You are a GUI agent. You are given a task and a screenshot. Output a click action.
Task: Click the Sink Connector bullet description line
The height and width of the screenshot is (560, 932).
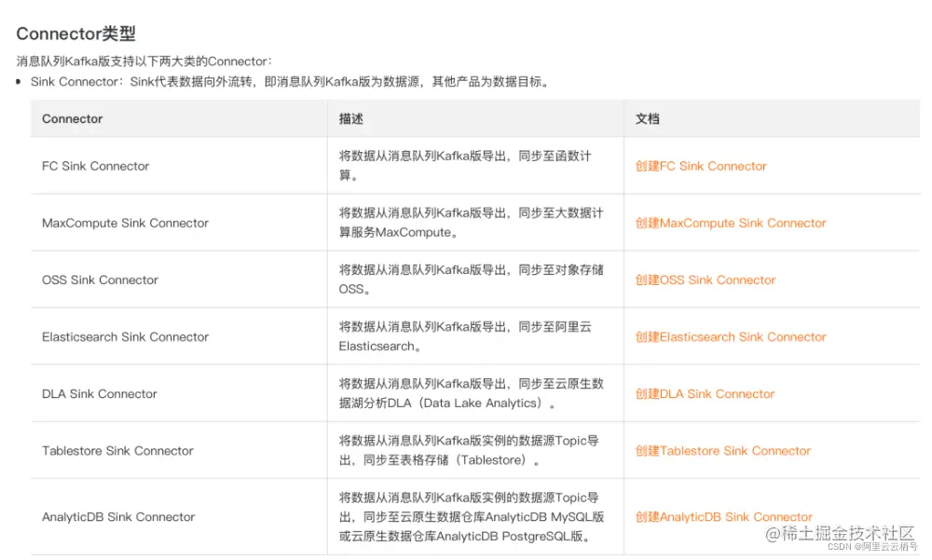point(290,82)
